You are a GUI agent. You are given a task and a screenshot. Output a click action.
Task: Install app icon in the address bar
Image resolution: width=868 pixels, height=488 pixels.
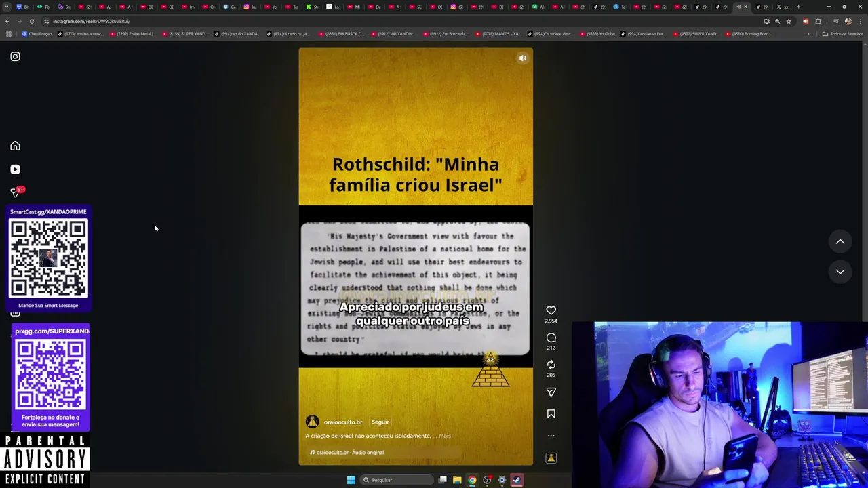click(766, 21)
